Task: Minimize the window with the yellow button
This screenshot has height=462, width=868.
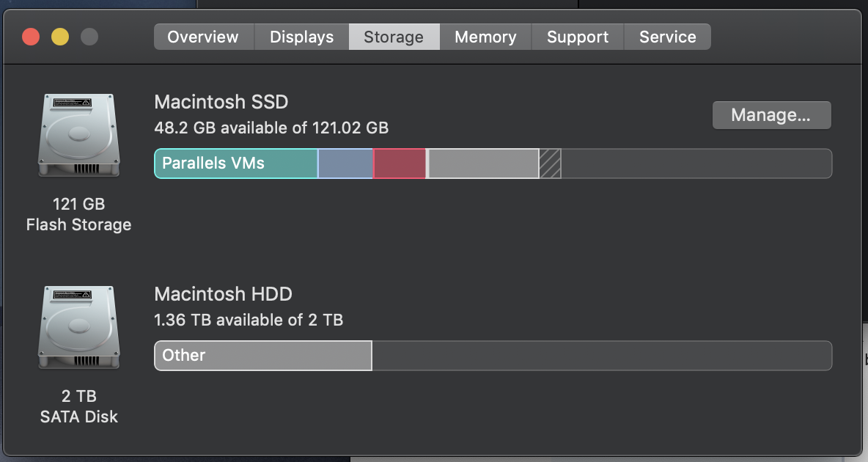Action: (x=60, y=37)
